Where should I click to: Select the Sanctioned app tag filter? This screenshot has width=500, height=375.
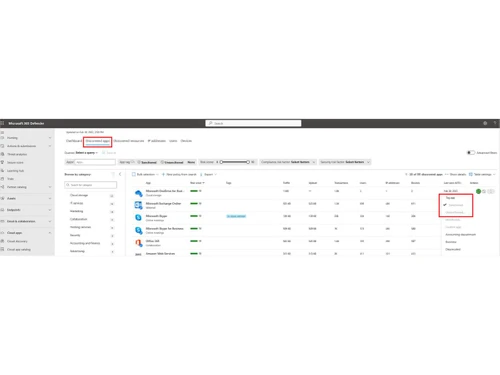(x=147, y=162)
